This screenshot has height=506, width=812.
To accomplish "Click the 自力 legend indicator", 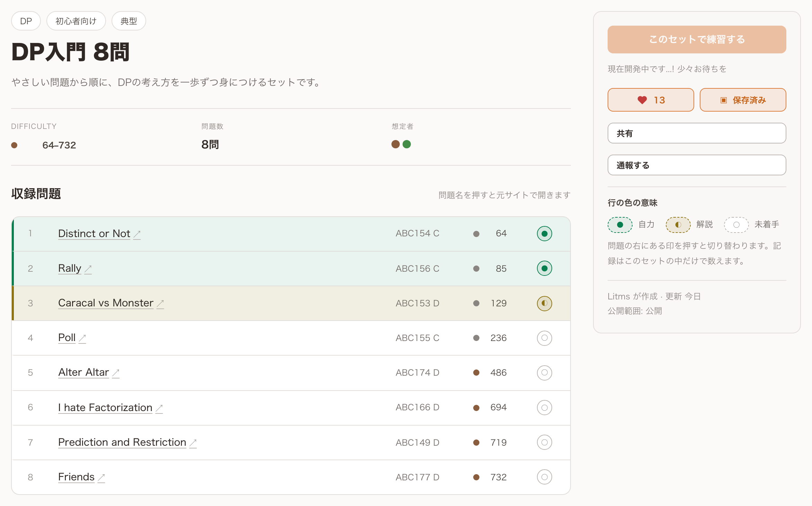I will tap(620, 225).
